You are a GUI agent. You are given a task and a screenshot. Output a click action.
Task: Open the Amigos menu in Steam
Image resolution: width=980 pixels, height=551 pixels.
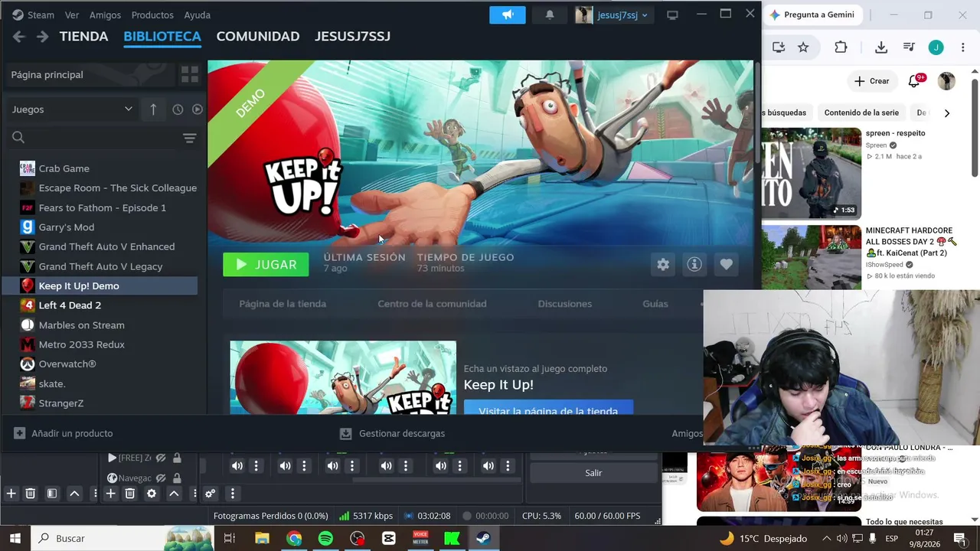coord(105,15)
